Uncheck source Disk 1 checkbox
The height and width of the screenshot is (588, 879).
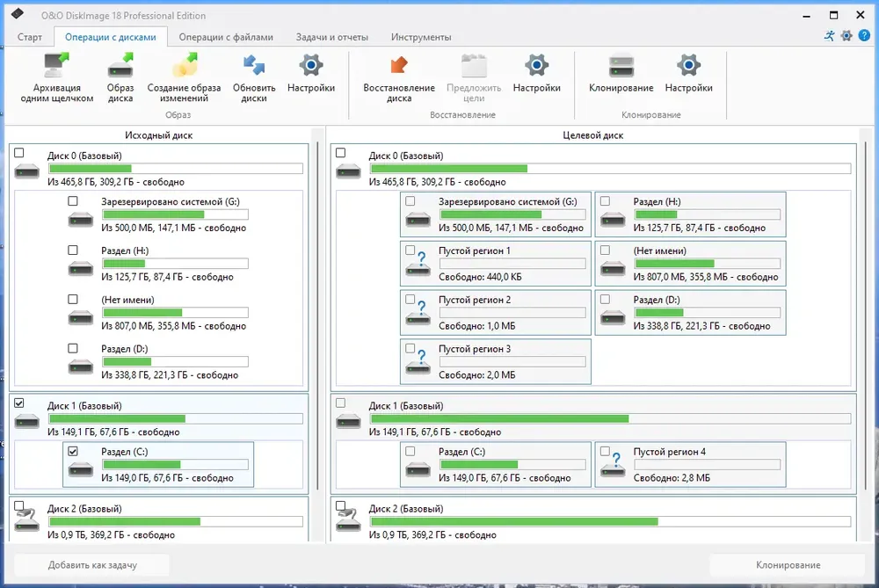click(19, 403)
